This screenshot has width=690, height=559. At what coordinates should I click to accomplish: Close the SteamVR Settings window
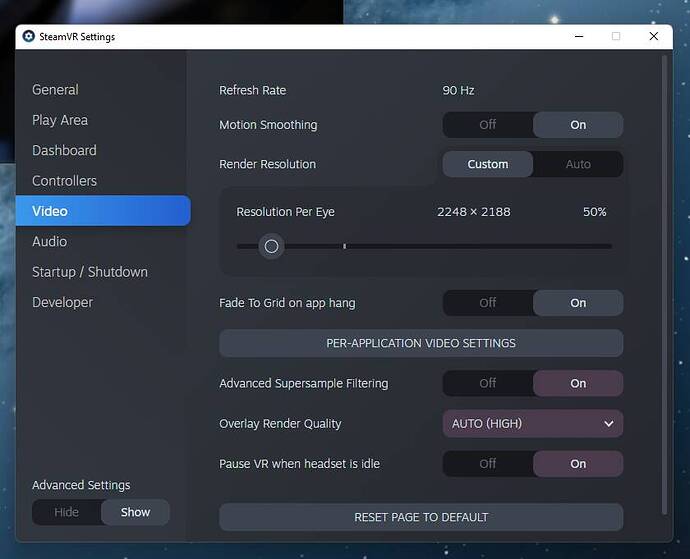654,36
